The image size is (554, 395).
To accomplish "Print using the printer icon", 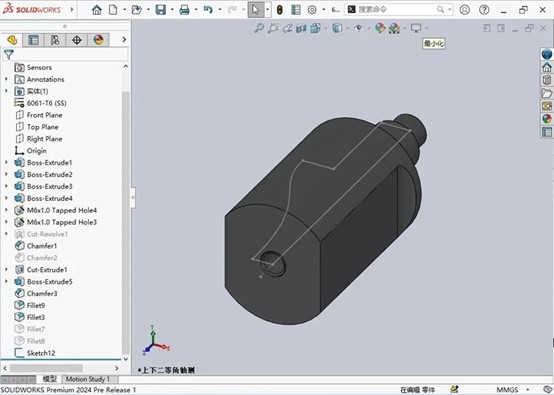I will [x=184, y=10].
